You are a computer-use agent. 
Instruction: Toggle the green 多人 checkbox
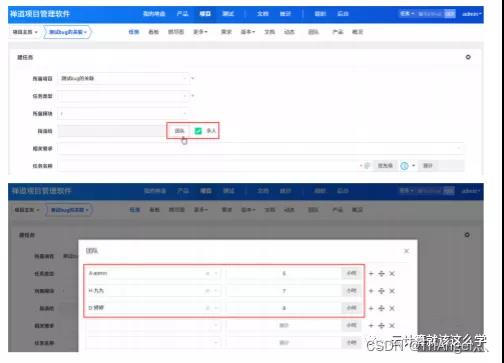click(x=198, y=131)
